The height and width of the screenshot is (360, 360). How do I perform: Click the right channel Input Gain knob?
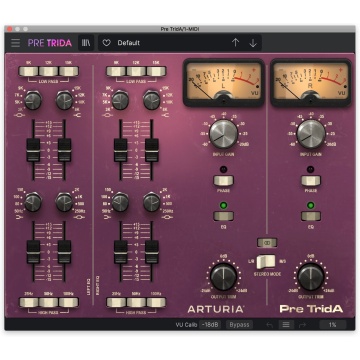pyautogui.click(x=311, y=134)
